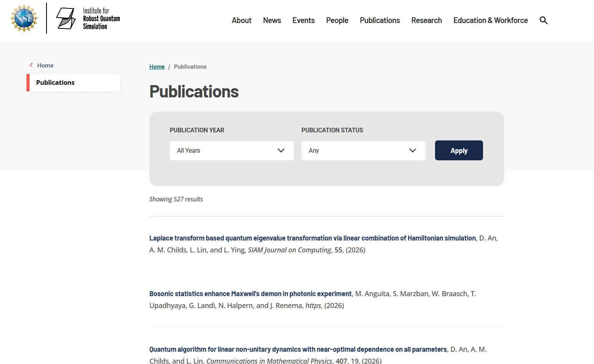This screenshot has width=594, height=364.
Task: Go to the News page
Action: 272,20
